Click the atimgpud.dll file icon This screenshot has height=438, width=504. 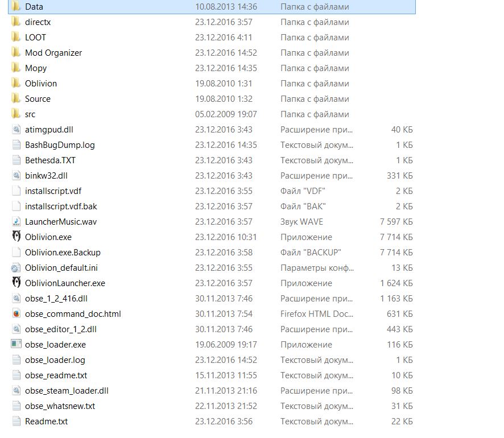click(x=16, y=130)
